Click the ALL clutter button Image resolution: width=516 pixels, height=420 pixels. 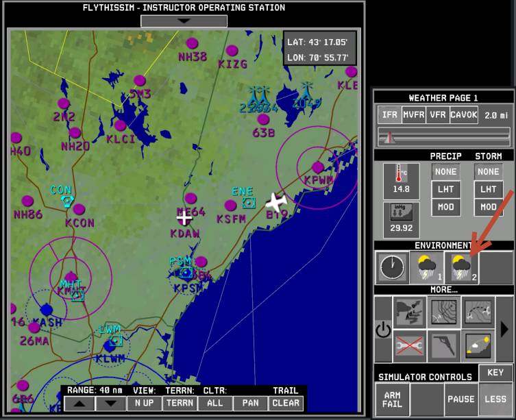pyautogui.click(x=215, y=404)
